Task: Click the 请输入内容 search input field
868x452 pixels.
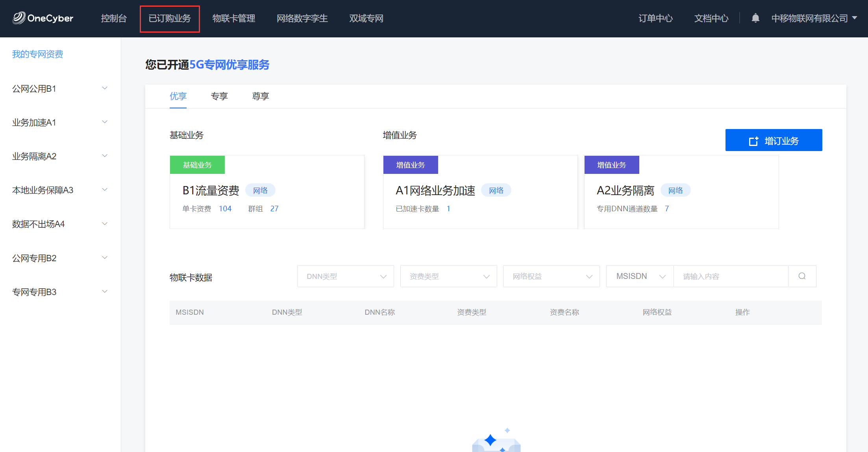Action: (731, 276)
